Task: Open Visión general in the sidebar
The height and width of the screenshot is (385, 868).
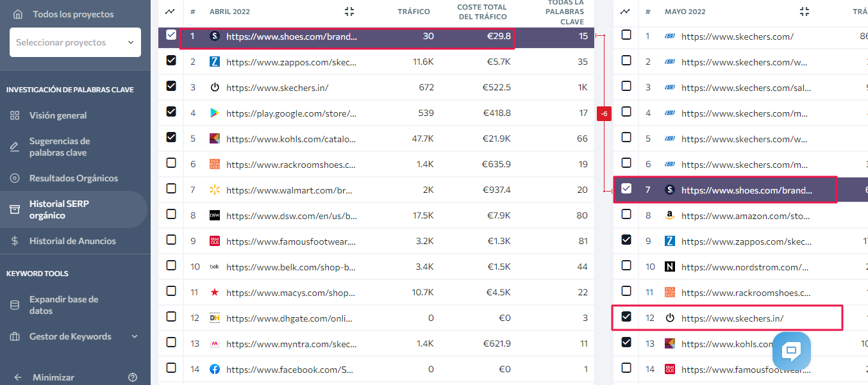Action: pyautogui.click(x=58, y=115)
